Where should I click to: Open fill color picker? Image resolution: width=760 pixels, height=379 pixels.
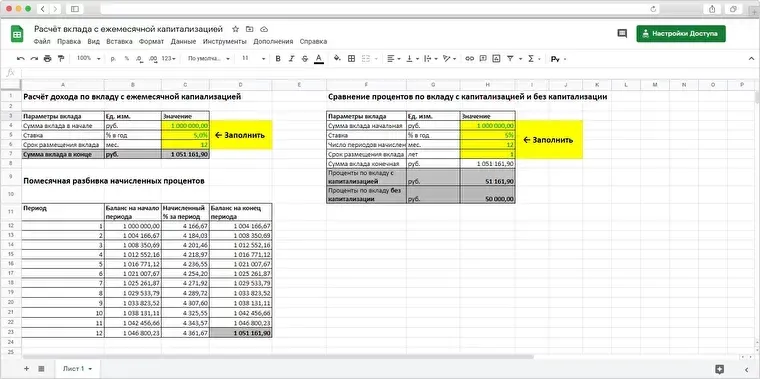tap(337, 59)
